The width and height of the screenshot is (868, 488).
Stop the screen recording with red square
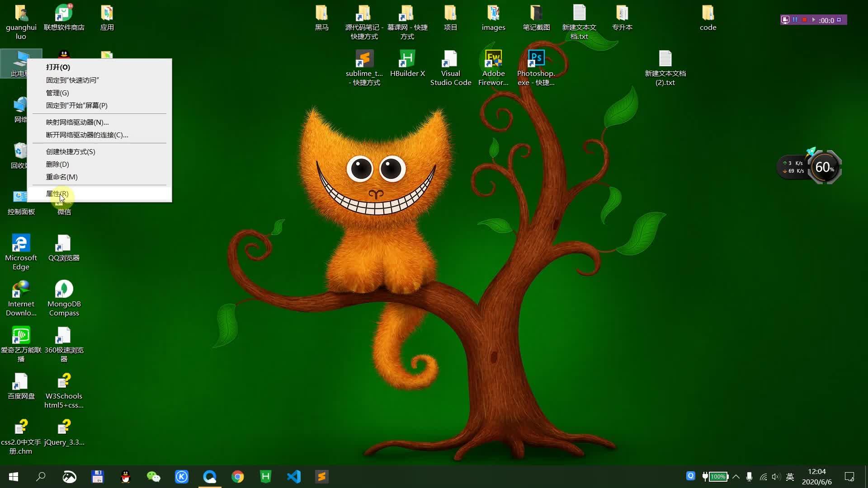tap(804, 20)
